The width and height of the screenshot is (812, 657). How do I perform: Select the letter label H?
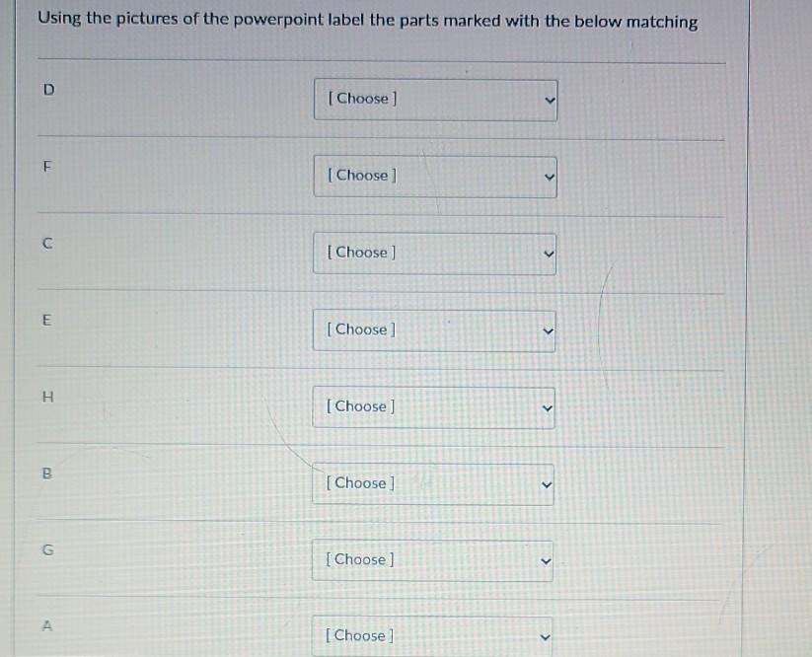point(46,398)
